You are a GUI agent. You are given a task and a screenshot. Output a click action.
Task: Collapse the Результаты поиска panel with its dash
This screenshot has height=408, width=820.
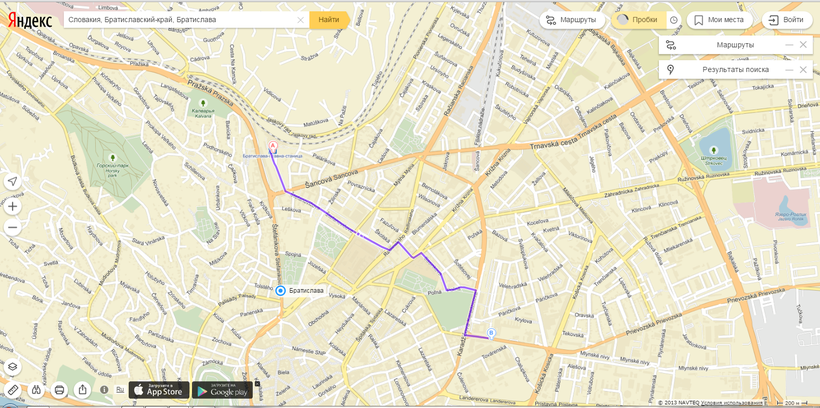pyautogui.click(x=789, y=70)
